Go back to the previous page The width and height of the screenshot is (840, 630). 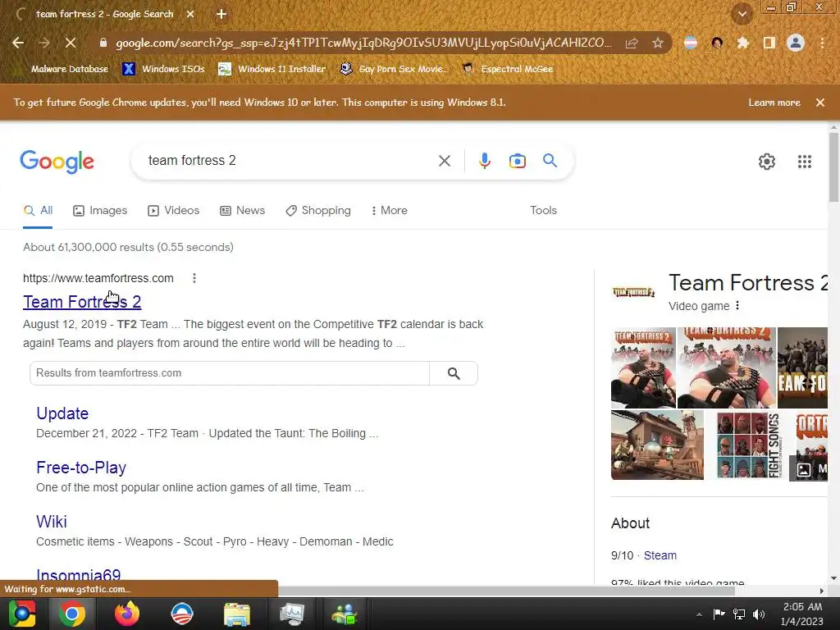coord(18,43)
